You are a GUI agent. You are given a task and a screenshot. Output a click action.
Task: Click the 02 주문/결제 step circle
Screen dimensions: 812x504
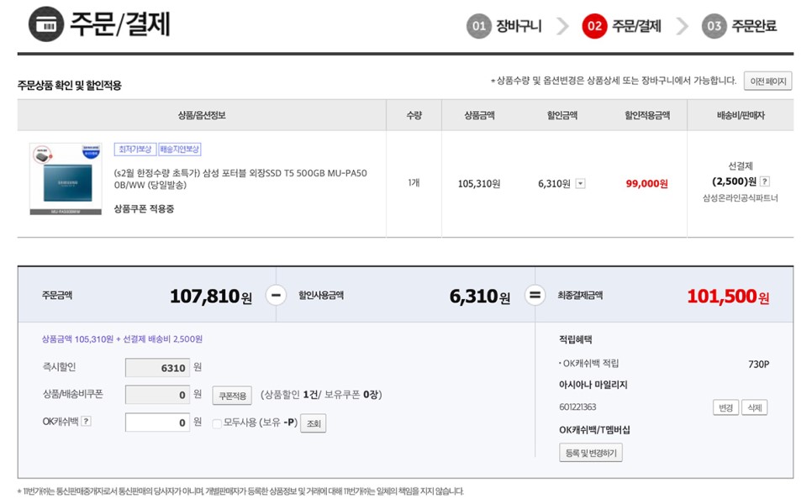(x=594, y=26)
